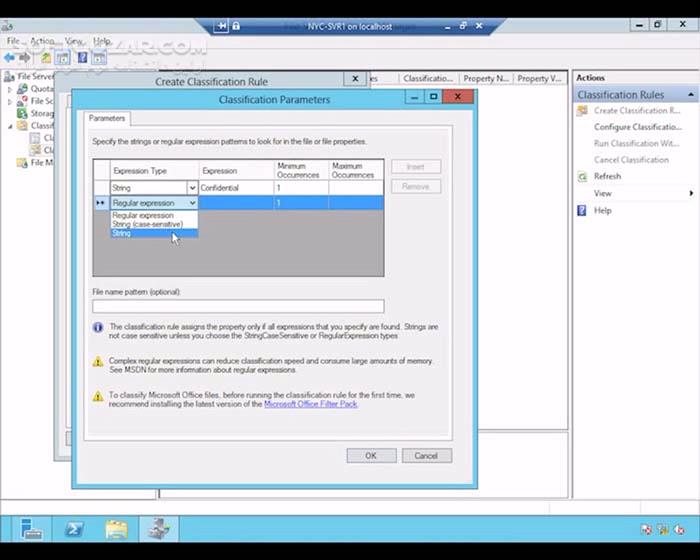Select the Classification Management folder icon

coord(22,125)
